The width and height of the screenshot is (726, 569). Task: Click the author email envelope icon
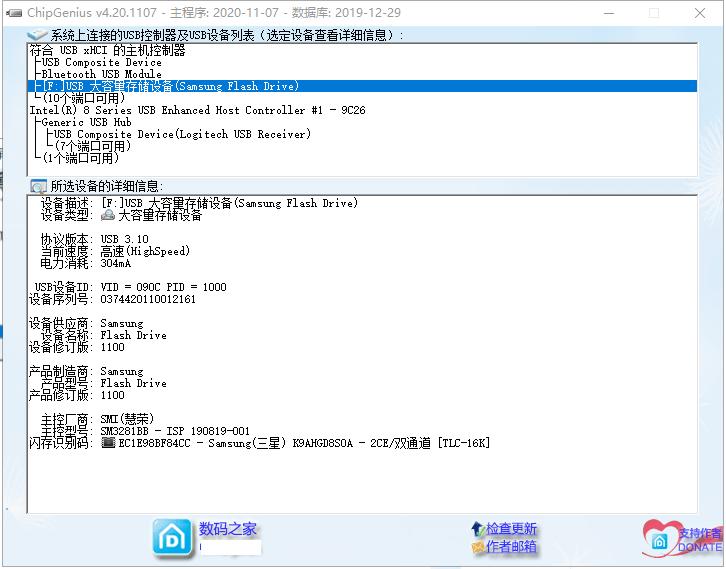(477, 547)
